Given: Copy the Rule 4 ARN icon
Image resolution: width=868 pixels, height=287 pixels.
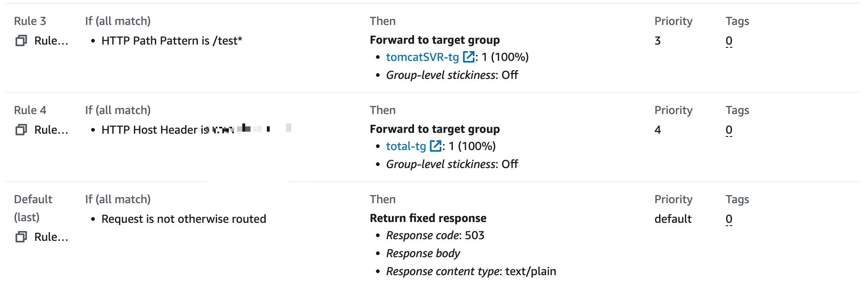Looking at the screenshot, I should [x=21, y=130].
